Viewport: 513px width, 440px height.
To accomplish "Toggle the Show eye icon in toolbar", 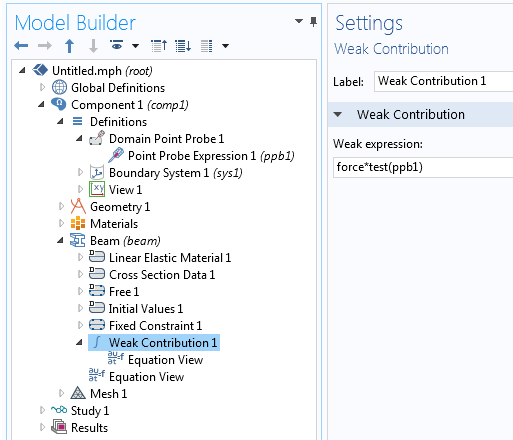I will (x=117, y=45).
